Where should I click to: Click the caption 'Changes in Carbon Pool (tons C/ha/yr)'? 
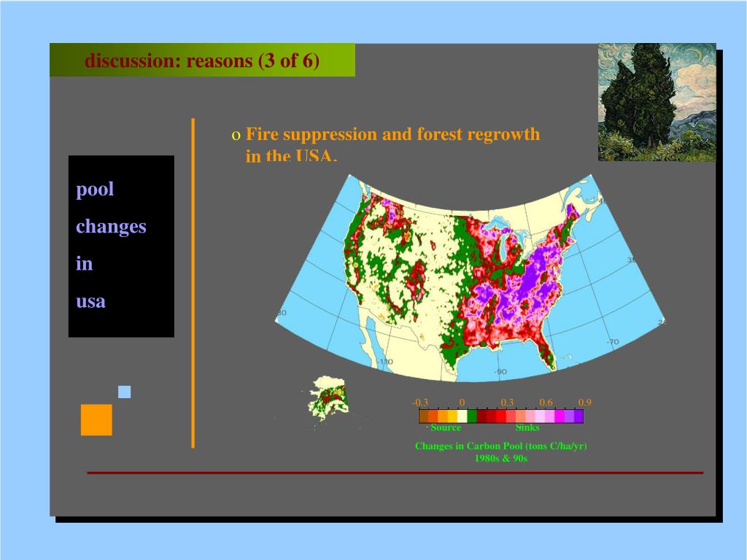[501, 446]
